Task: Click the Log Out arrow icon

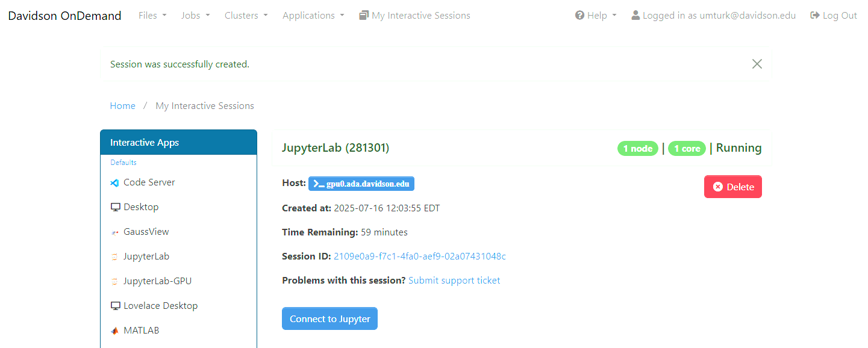Action: [x=815, y=16]
